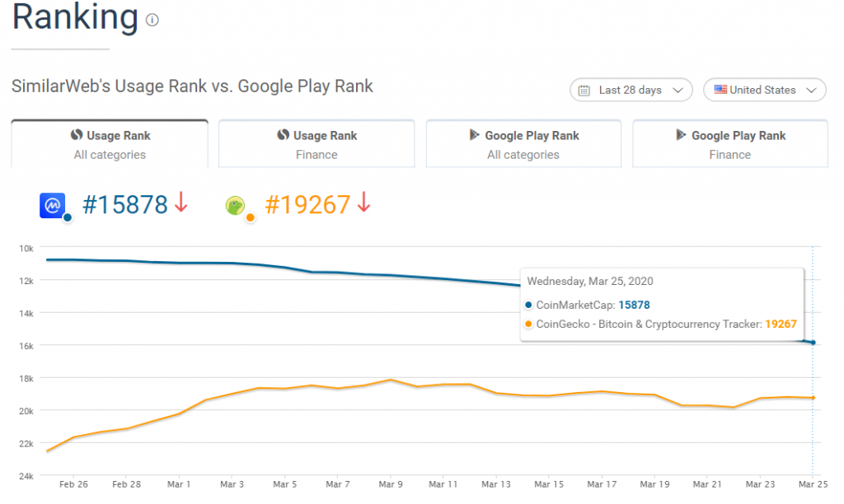
Task: Select the Mar 25 point on orange line
Action: point(813,398)
